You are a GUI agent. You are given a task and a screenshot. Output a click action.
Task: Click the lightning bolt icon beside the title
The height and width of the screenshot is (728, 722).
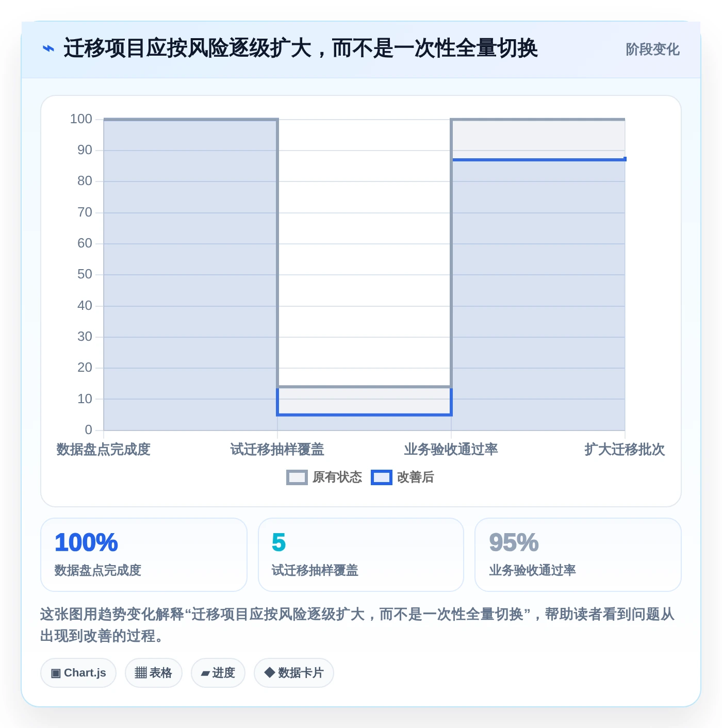point(48,48)
